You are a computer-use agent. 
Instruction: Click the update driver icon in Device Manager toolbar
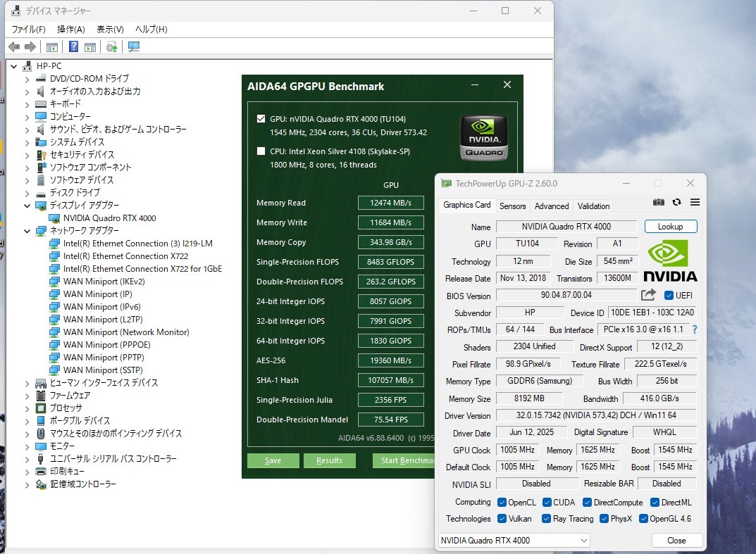point(111,46)
